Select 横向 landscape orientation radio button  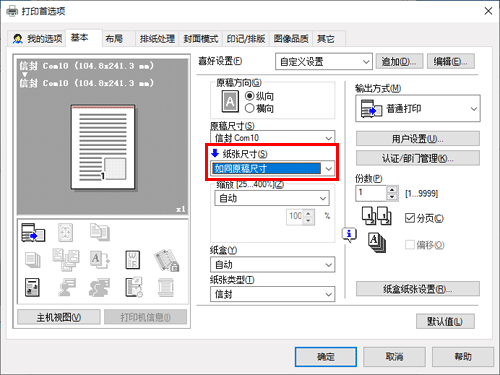pos(250,108)
